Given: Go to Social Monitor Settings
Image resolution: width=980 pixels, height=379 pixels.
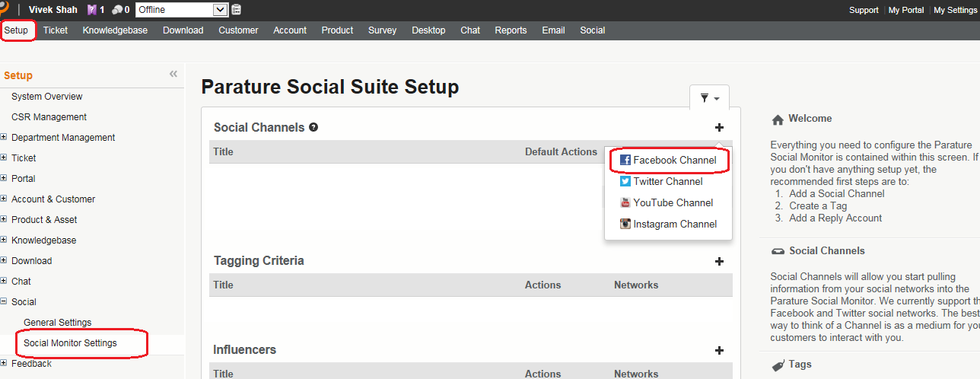Looking at the screenshot, I should 70,343.
